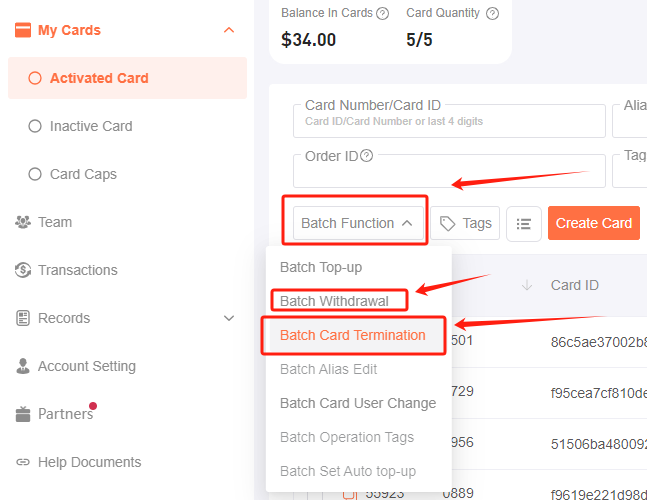Click the Card Number/Card ID input field
The image size is (647, 500).
click(449, 120)
